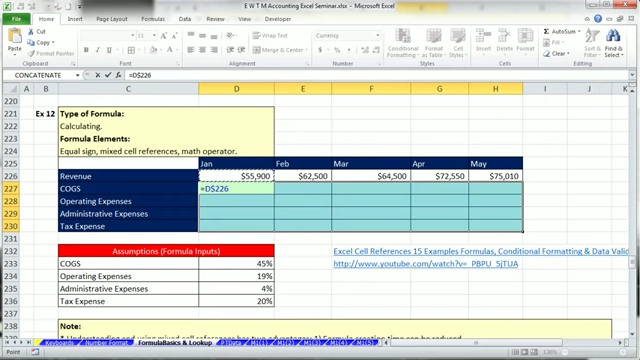This screenshot has width=640, height=360.
Task: Switch to Normal view in status bar
Action: tap(515, 352)
